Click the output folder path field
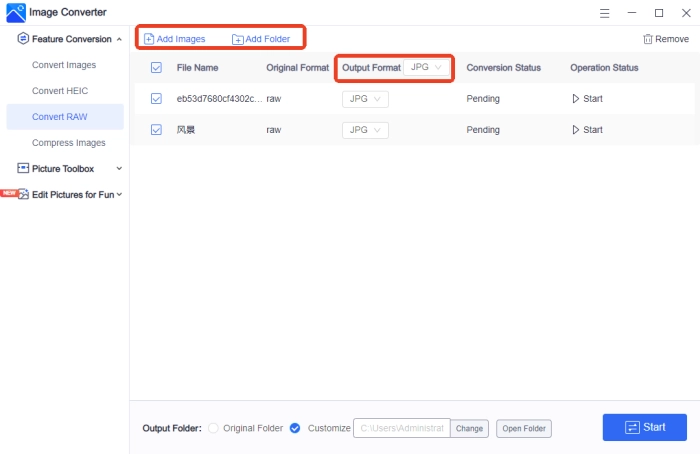The image size is (700, 454). pyautogui.click(x=401, y=428)
